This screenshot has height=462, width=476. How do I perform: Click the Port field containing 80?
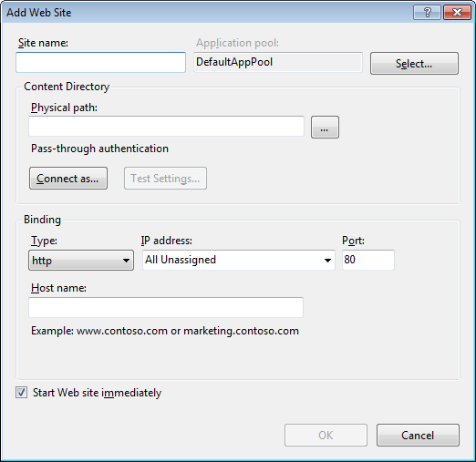tap(368, 260)
